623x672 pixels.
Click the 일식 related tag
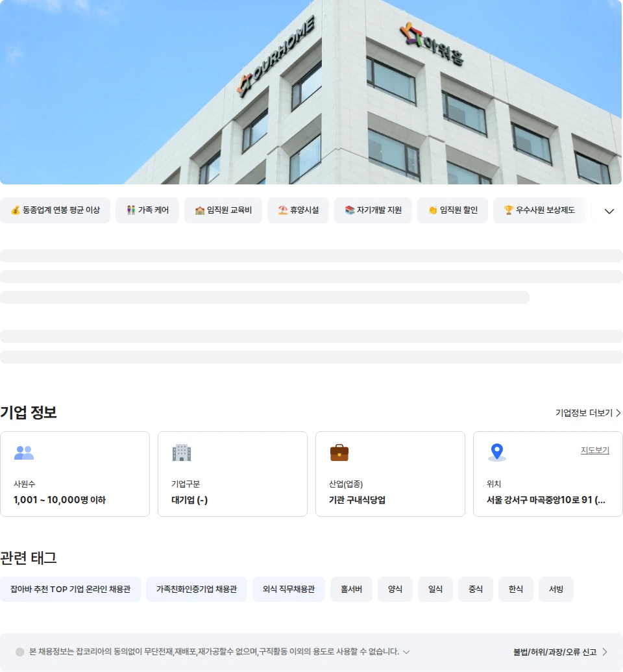click(435, 590)
